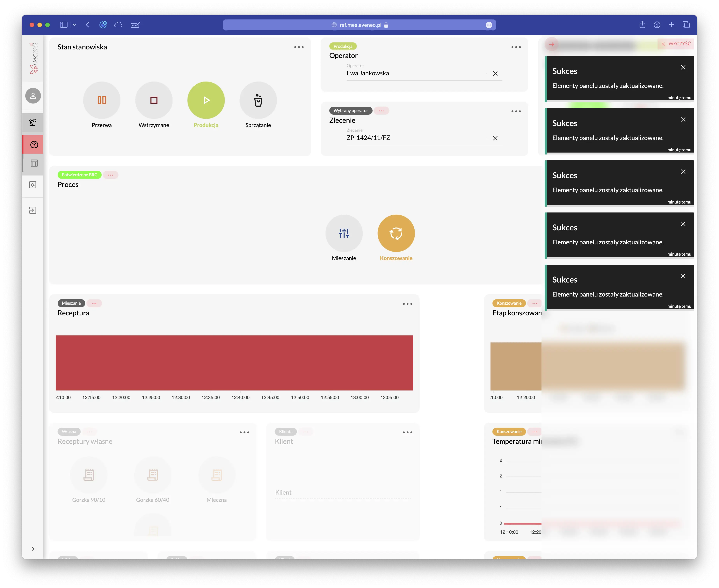The image size is (719, 588).
Task: Activate the Produkcja play button
Action: (206, 100)
